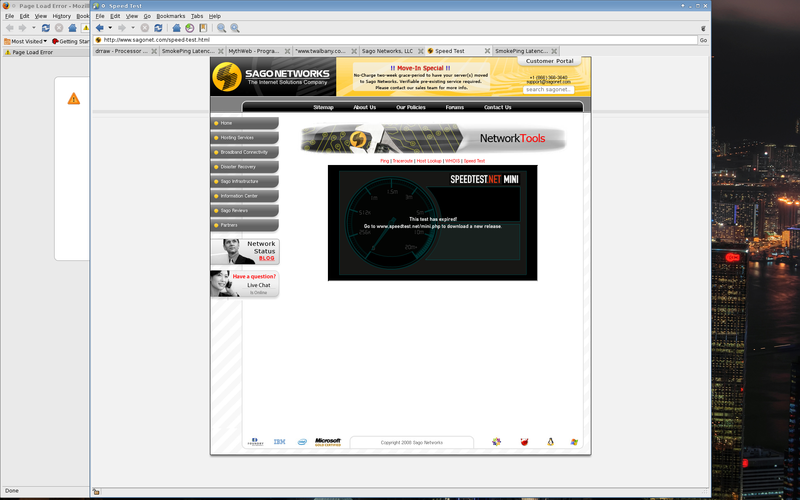
Task: Open the Network Status Blog banner
Action: (245, 252)
